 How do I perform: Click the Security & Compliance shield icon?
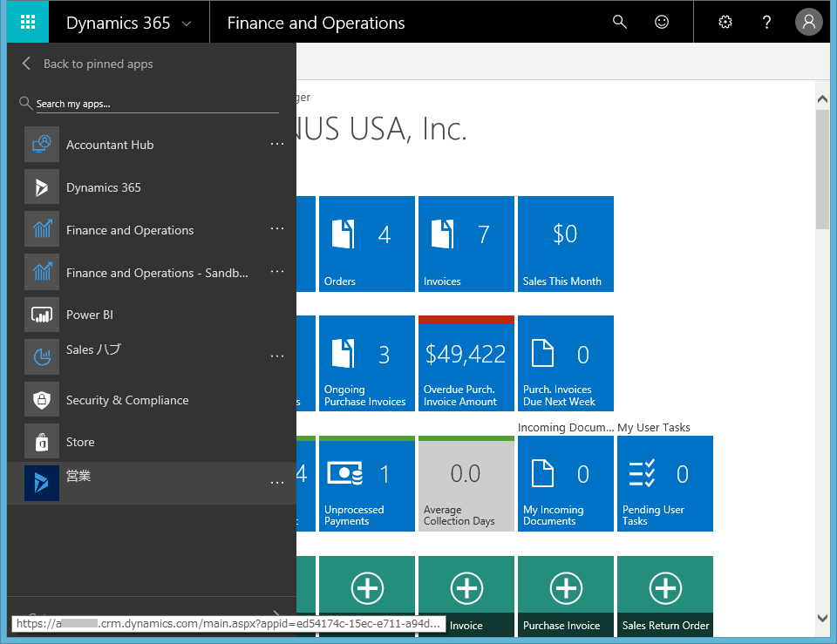click(x=42, y=399)
